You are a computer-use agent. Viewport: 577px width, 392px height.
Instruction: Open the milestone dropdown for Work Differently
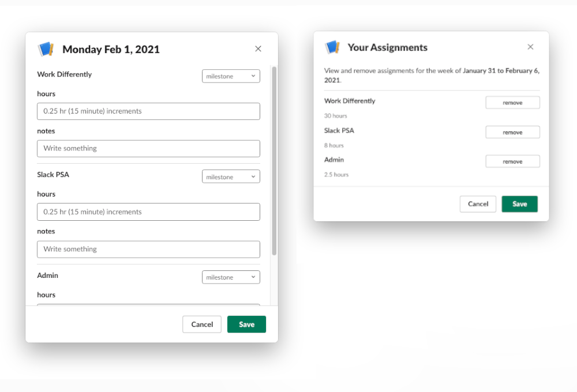pos(231,76)
